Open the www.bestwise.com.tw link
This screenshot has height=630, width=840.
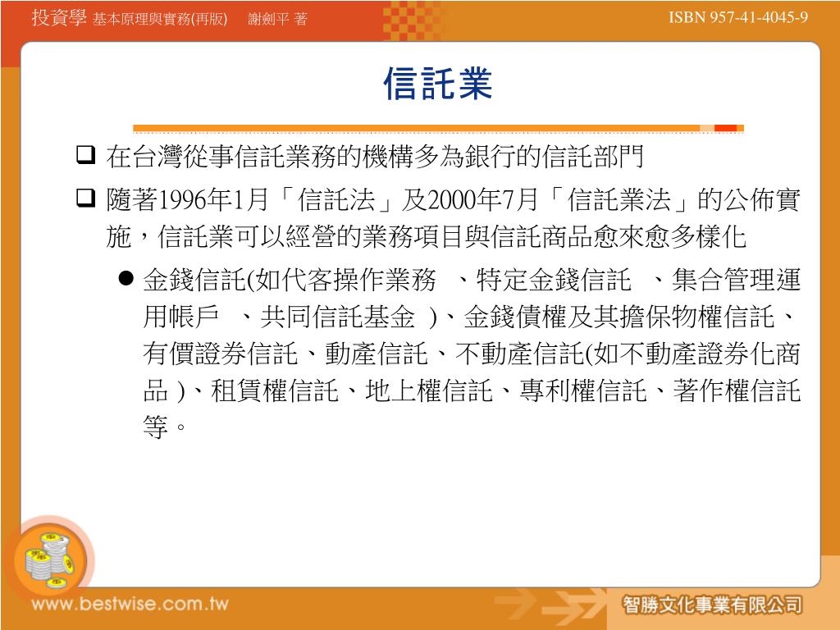point(130,604)
